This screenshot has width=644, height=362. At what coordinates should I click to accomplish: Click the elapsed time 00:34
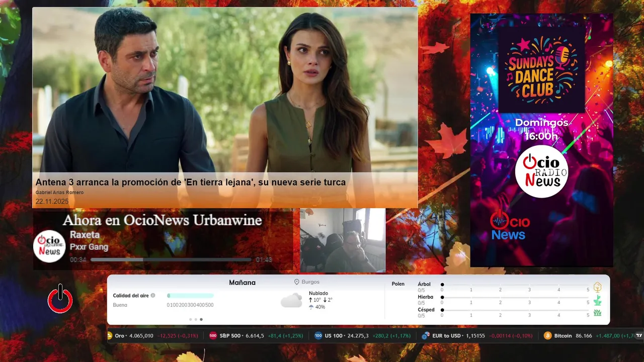click(78, 260)
